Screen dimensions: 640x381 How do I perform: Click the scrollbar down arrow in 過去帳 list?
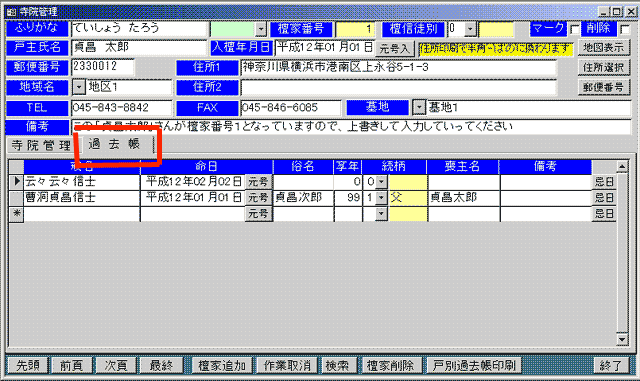(622, 339)
